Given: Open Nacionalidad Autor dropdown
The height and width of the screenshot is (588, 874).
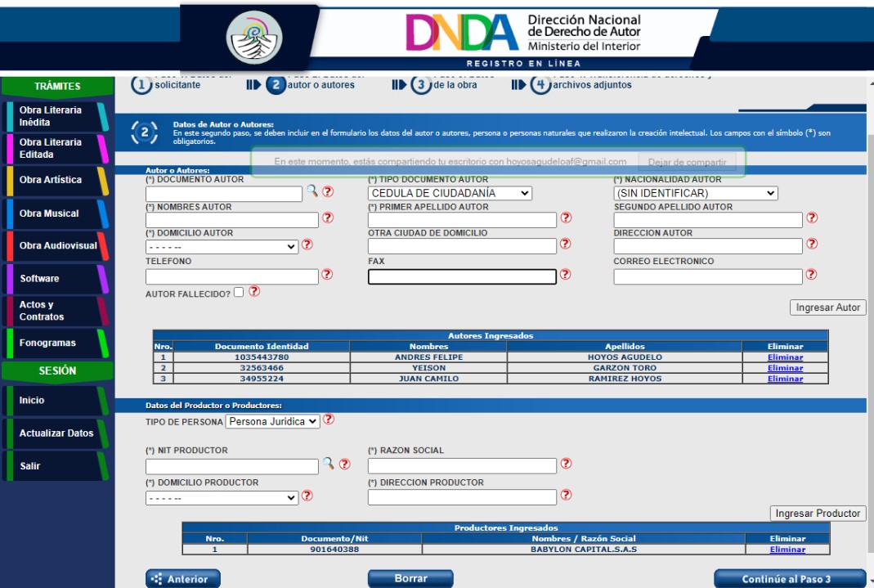Looking at the screenshot, I should (696, 193).
